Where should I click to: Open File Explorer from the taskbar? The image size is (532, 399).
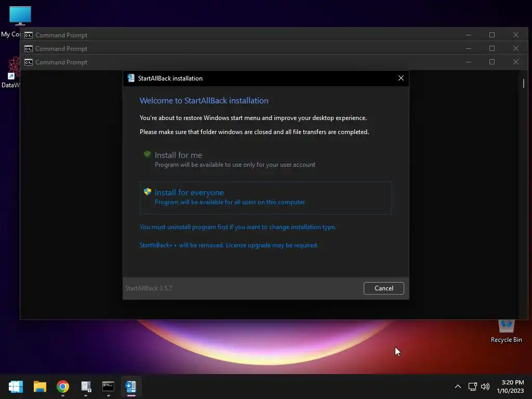click(x=39, y=387)
